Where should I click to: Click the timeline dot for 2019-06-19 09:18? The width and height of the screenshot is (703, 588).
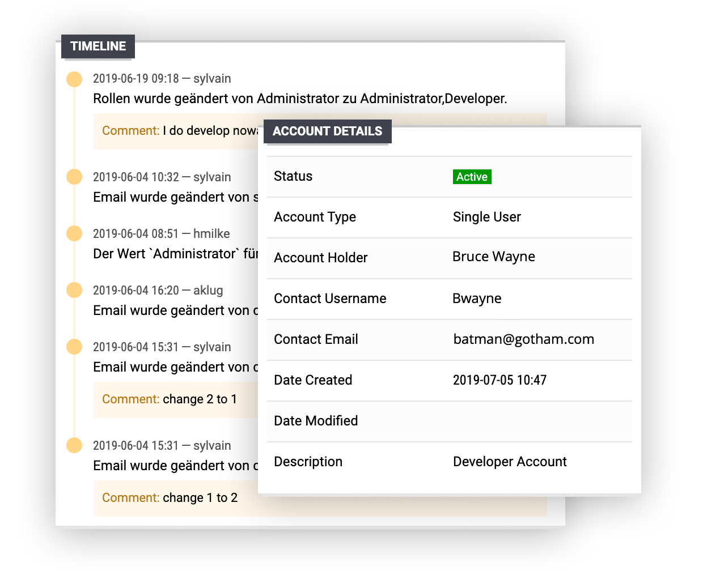74,79
